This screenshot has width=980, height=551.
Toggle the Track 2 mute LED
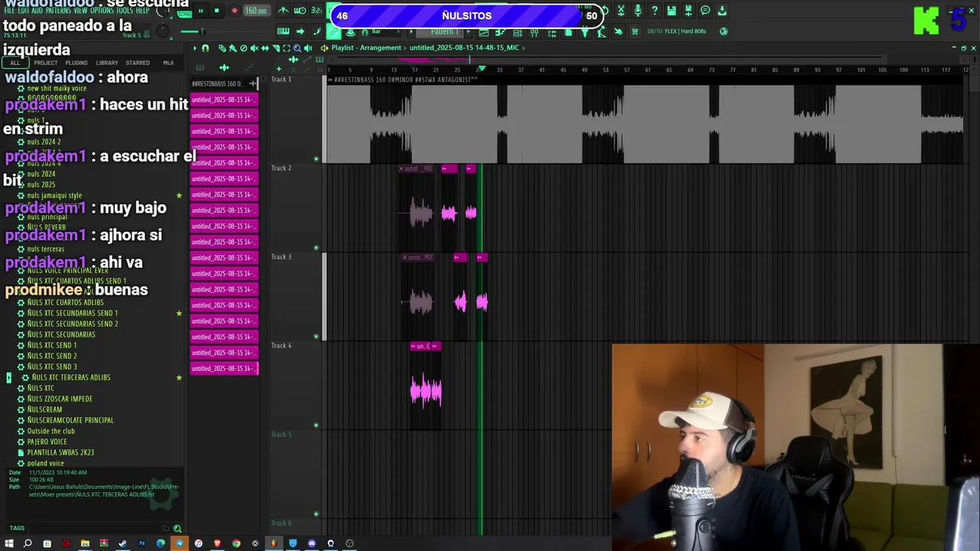pos(316,248)
